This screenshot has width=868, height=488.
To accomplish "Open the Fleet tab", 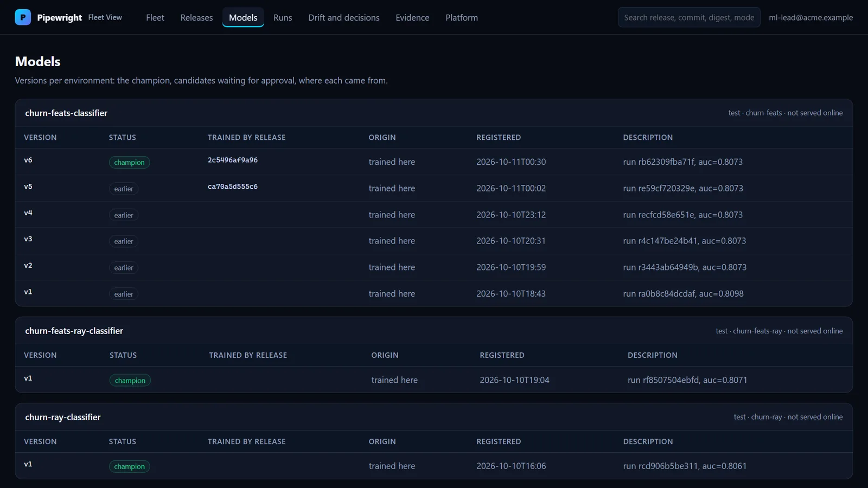I will click(x=155, y=17).
